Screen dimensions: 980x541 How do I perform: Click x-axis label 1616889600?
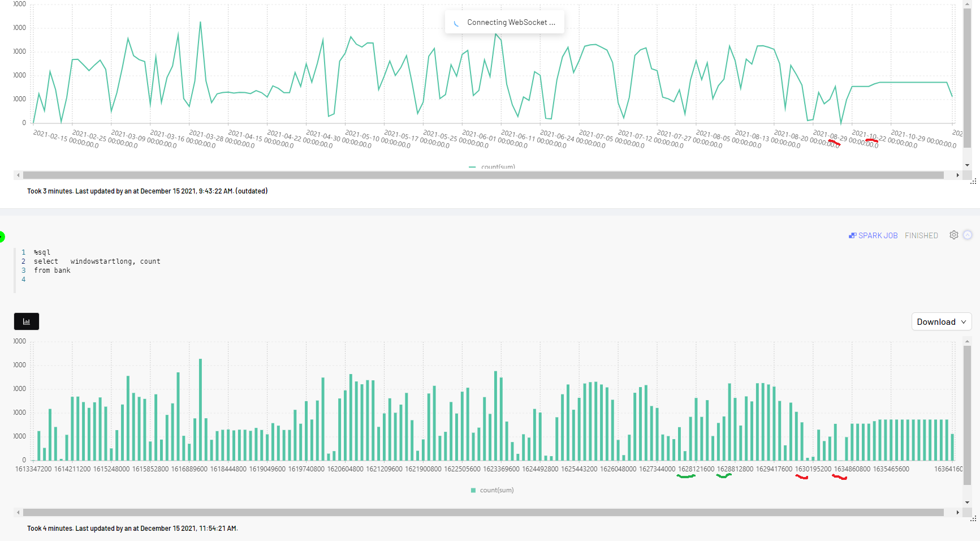click(x=189, y=469)
